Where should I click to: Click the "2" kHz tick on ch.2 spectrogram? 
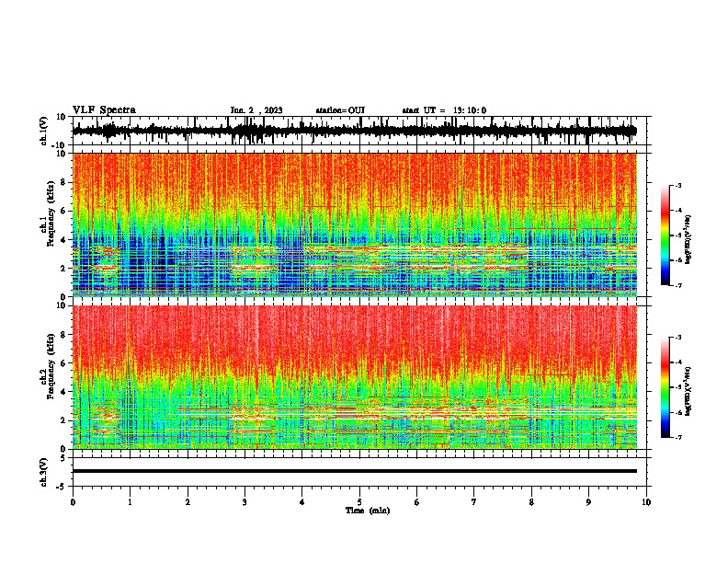pyautogui.click(x=63, y=420)
